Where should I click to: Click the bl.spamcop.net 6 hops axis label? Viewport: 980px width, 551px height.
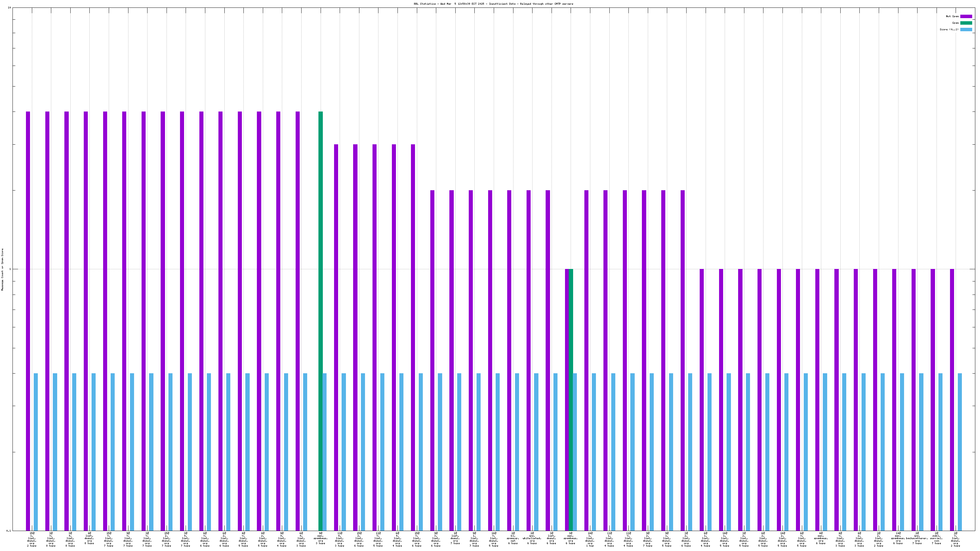(513, 539)
